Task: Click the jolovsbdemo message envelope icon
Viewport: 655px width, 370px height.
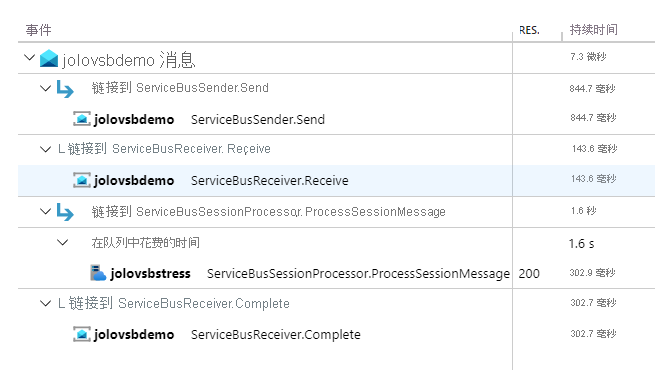Action: (x=49, y=58)
